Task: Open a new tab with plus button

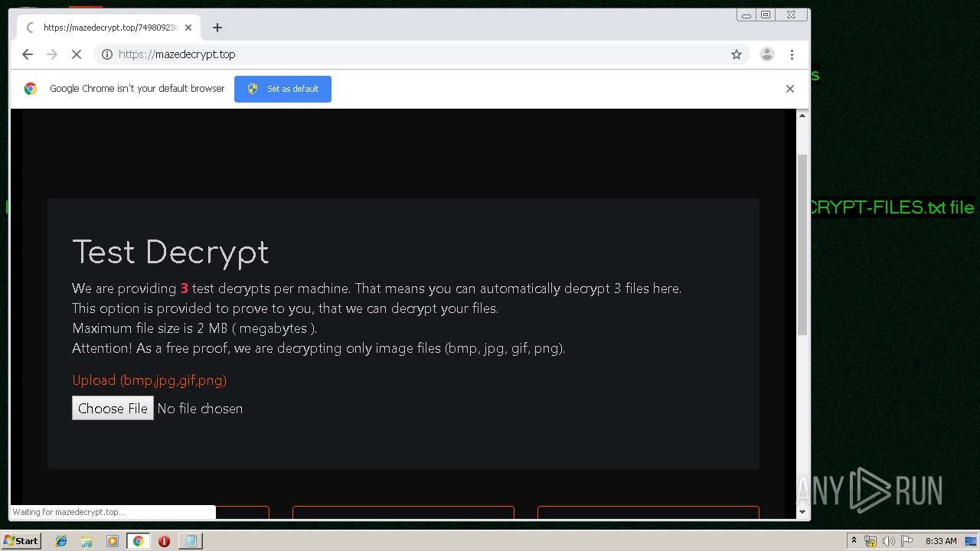Action: [217, 28]
